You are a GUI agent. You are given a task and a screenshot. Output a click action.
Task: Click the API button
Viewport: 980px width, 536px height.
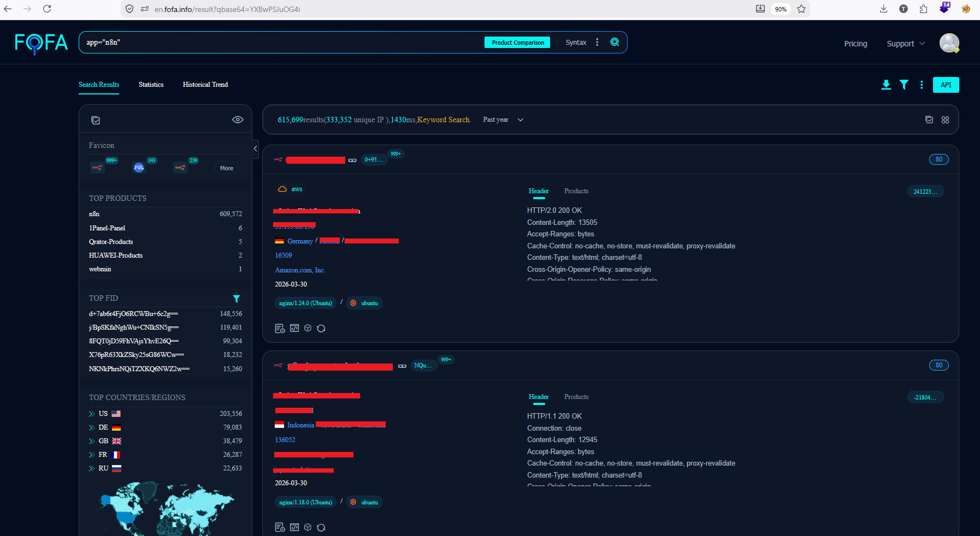click(946, 85)
